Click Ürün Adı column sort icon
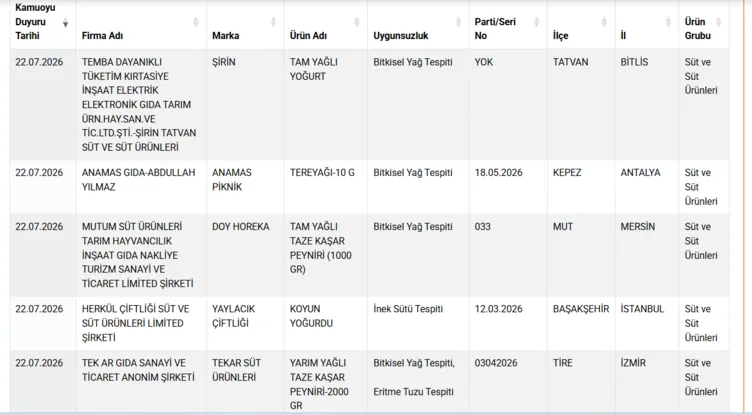Screen dimensions: 752x415 tap(357, 22)
